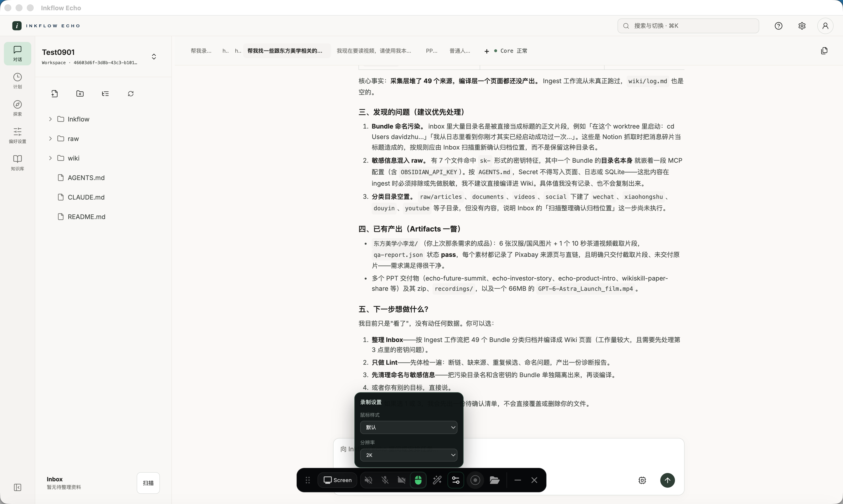Click the focus-frame icon beside send button
The height and width of the screenshot is (504, 843).
click(x=642, y=480)
